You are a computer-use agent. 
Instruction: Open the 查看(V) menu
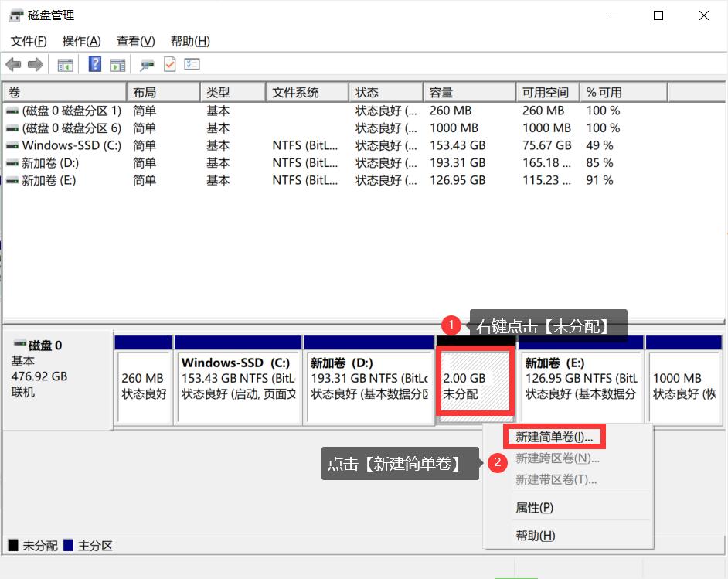(135, 41)
